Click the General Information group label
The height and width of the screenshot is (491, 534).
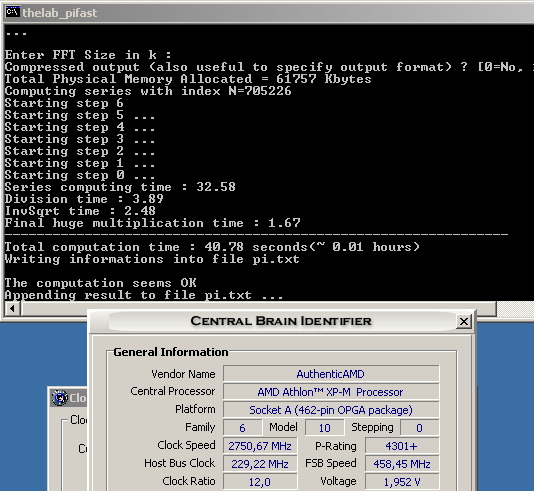[x=171, y=352]
